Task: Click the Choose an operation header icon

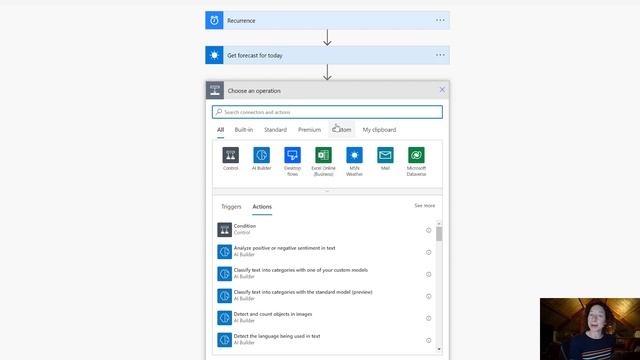Action: 215,90
